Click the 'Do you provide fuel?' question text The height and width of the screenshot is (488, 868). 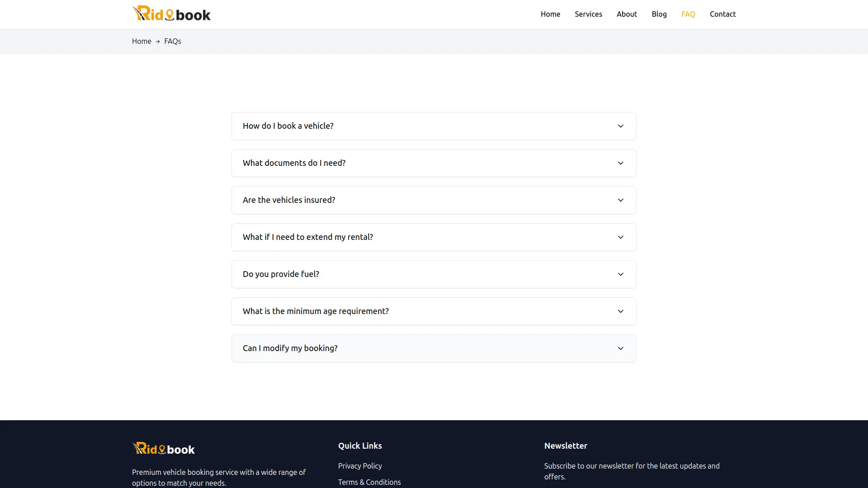281,274
